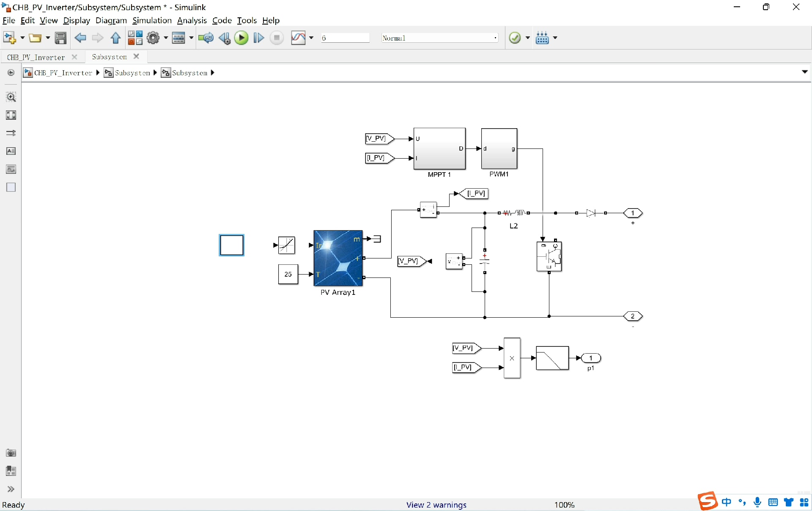812x511 pixels.
Task: Expand the Model Explorer dropdown arrow
Action: (192, 38)
